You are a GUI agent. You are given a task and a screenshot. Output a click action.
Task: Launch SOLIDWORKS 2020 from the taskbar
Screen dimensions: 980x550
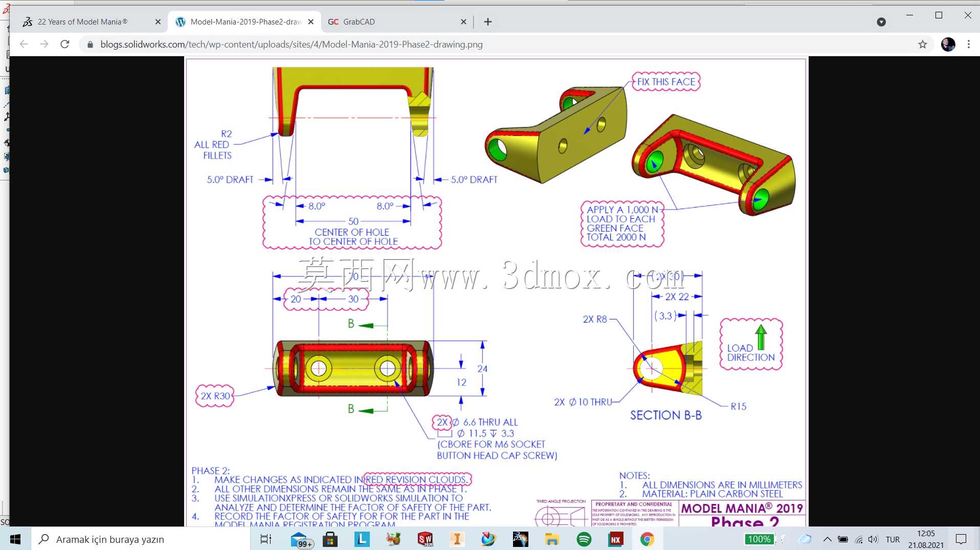coord(425,539)
